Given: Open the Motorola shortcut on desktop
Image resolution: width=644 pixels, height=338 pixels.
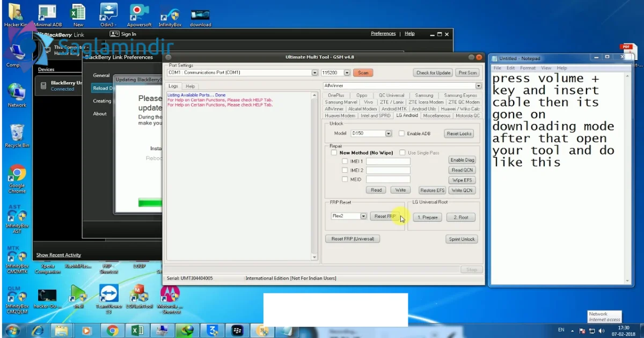Looking at the screenshot, I should click(170, 299).
